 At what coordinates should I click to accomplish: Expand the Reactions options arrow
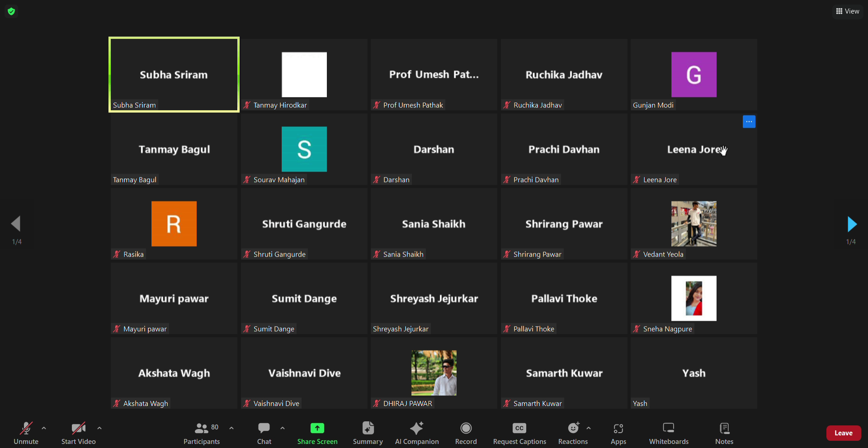[588, 428]
